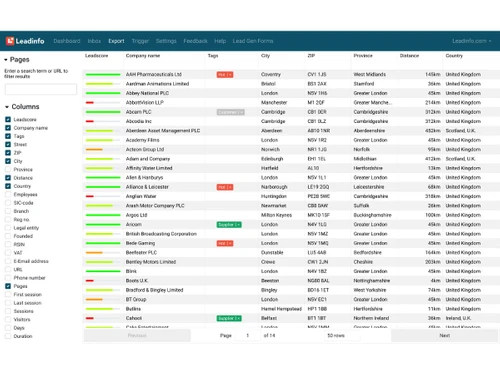Sort by the Leadscore column header
The width and height of the screenshot is (500, 375).
[97, 56]
